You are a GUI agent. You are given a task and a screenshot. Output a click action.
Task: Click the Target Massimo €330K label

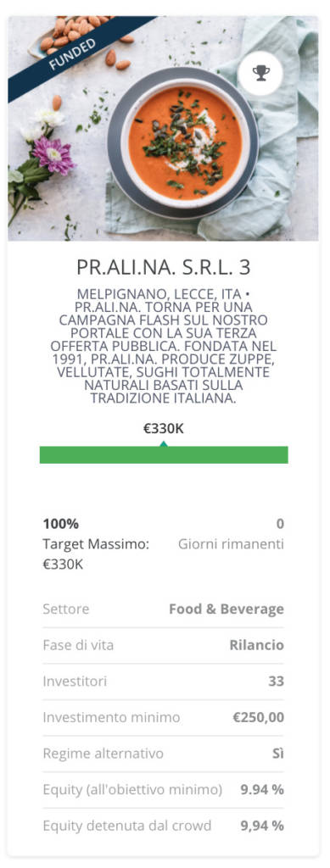coord(96,554)
